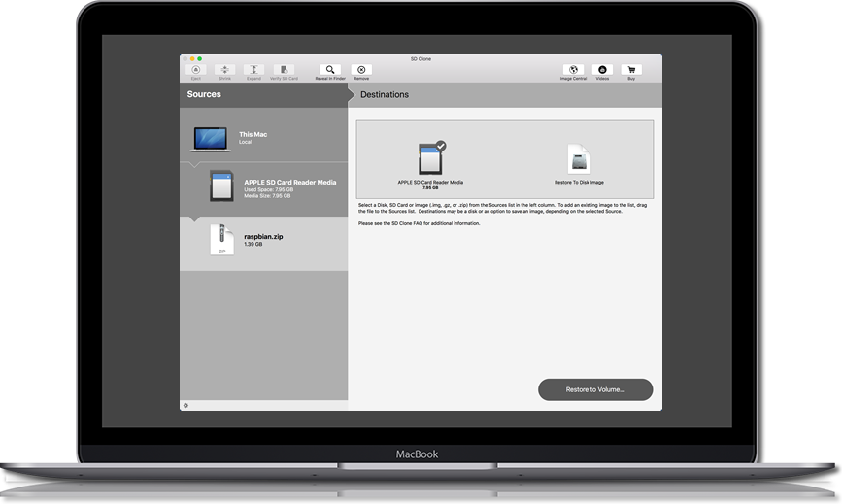Click the Verify SD Card icon
The image size is (842, 504).
[x=285, y=70]
